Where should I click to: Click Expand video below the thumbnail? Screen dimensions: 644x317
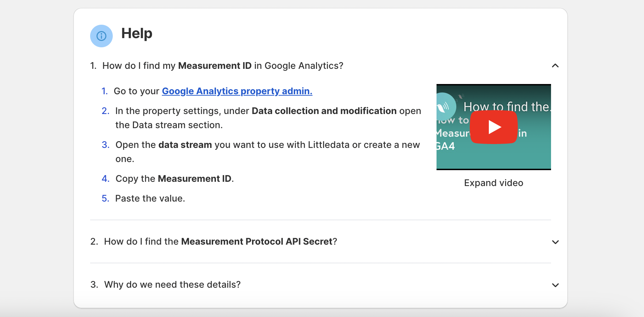(x=493, y=183)
